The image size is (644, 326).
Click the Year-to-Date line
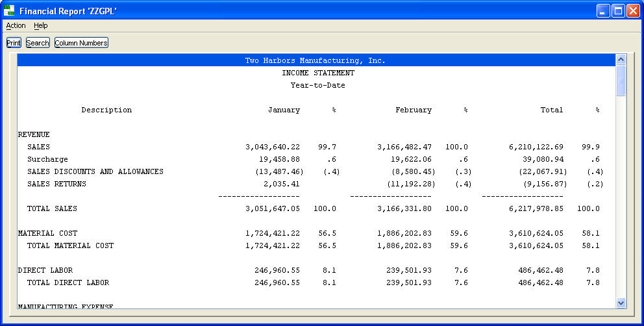point(318,85)
